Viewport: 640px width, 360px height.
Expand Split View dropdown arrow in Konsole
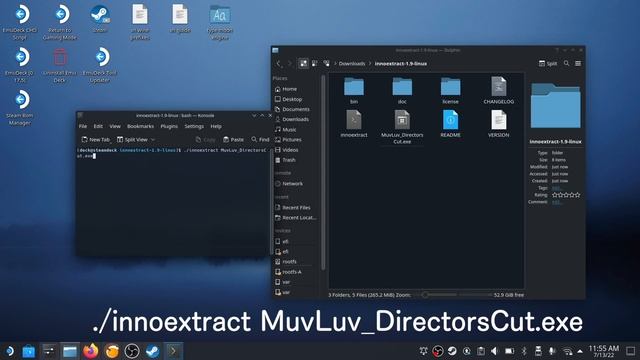(x=153, y=140)
